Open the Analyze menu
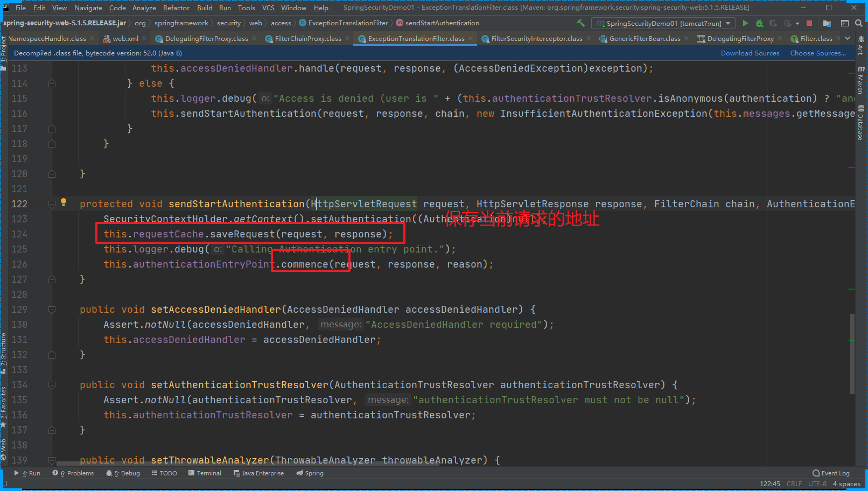This screenshot has width=868, height=491. click(x=144, y=8)
